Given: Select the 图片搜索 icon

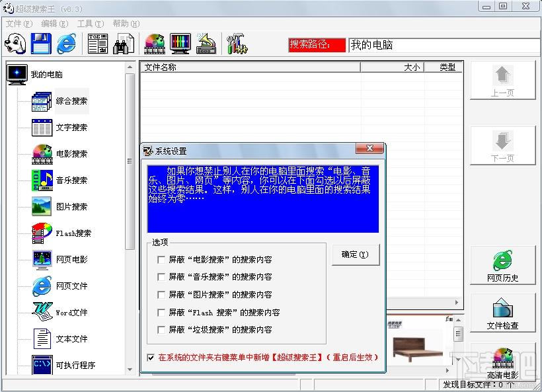Looking at the screenshot, I should click(x=42, y=206).
